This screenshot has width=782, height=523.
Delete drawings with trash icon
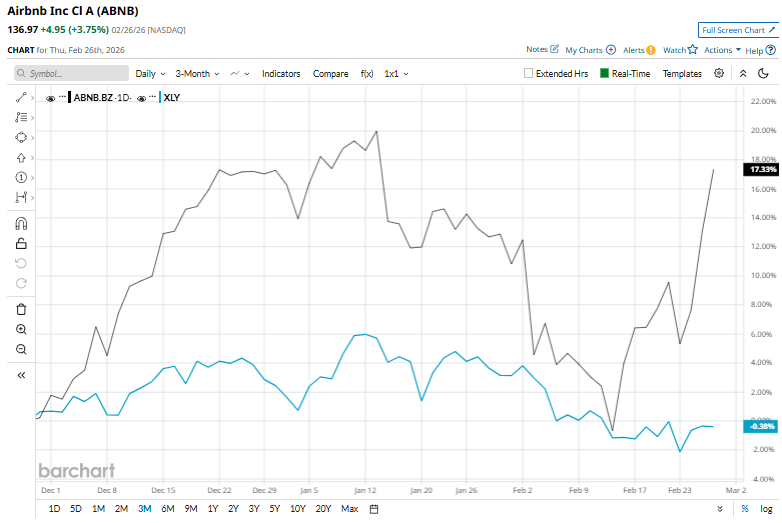pyautogui.click(x=21, y=309)
